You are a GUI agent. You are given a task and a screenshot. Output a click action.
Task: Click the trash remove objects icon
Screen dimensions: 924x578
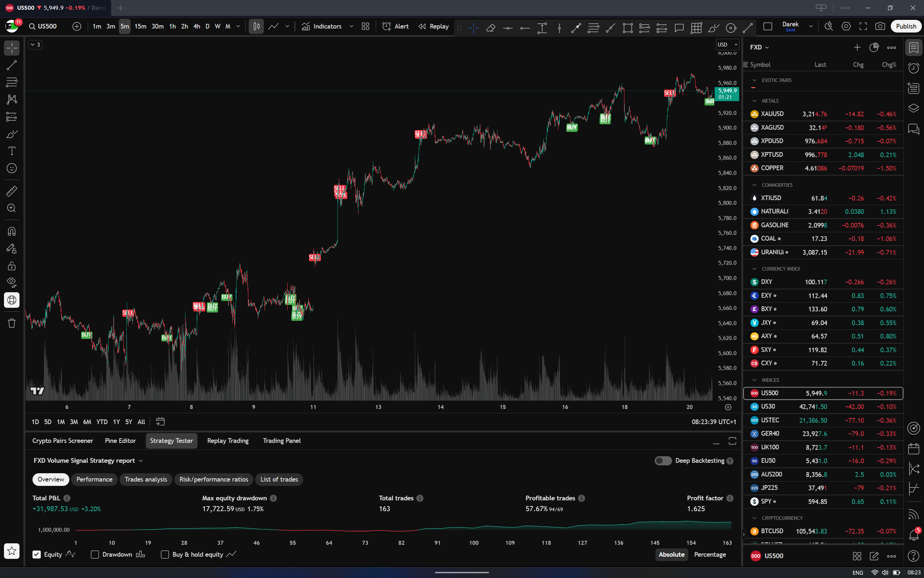[x=12, y=323]
